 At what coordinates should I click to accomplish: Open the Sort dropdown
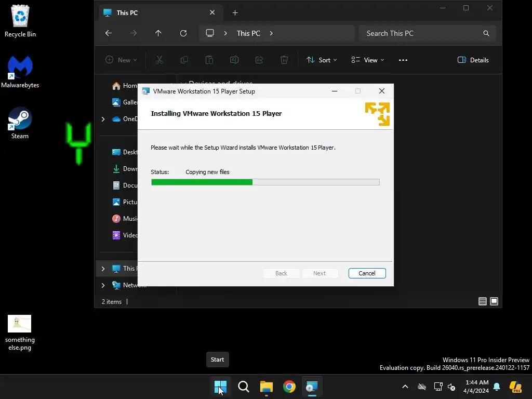[322, 60]
